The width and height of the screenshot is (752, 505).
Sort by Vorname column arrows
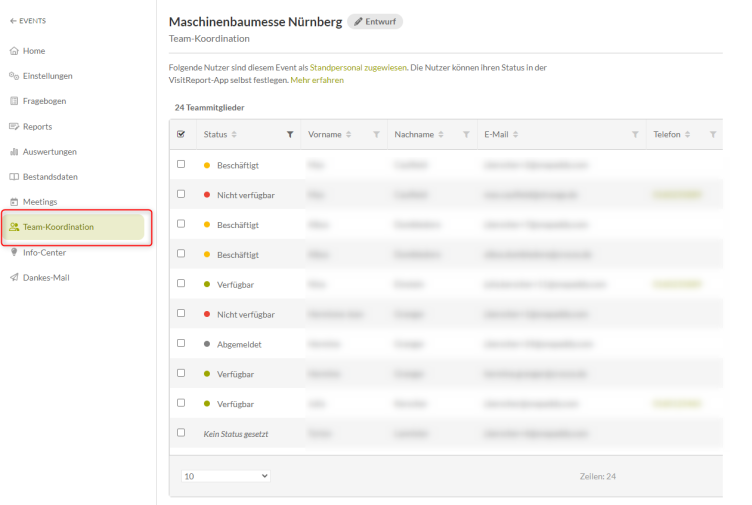click(x=349, y=134)
